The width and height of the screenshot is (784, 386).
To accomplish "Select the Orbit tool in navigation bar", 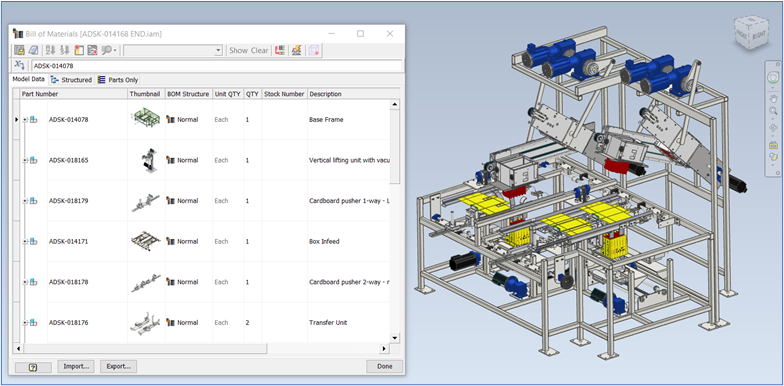I will pos(773,128).
